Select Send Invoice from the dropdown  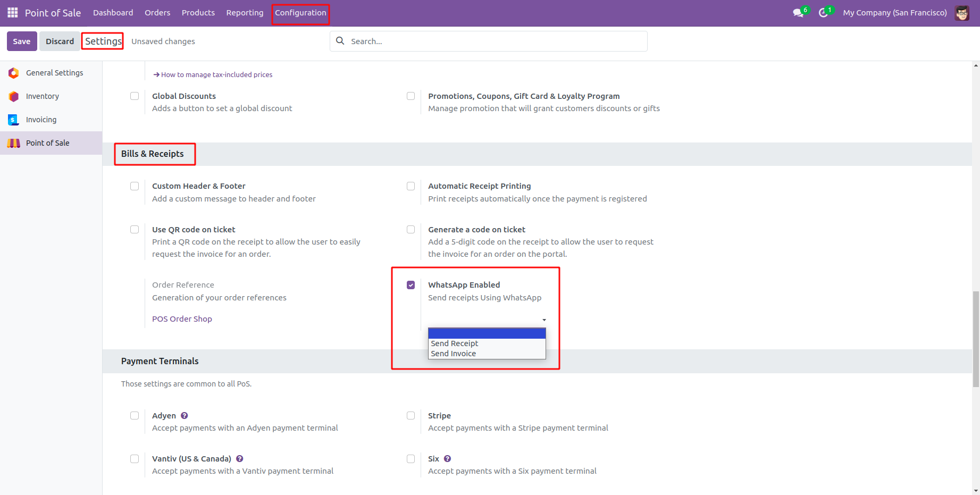pos(487,354)
